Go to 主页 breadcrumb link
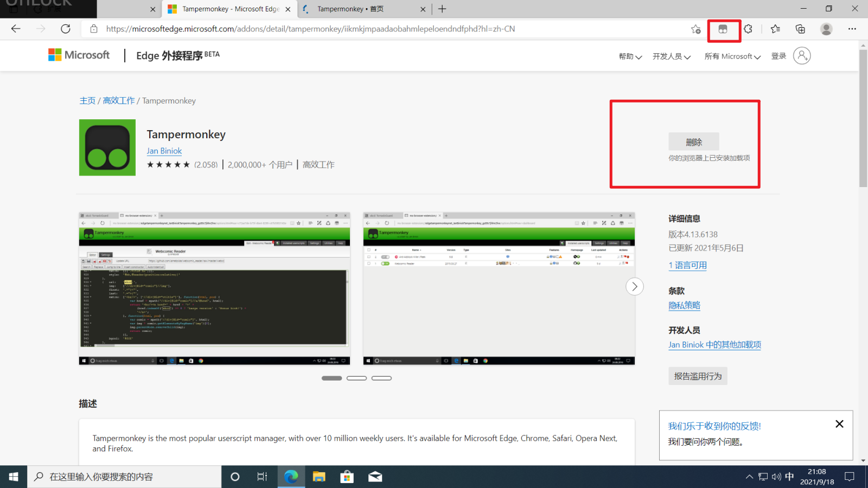The image size is (868, 488). [x=87, y=101]
